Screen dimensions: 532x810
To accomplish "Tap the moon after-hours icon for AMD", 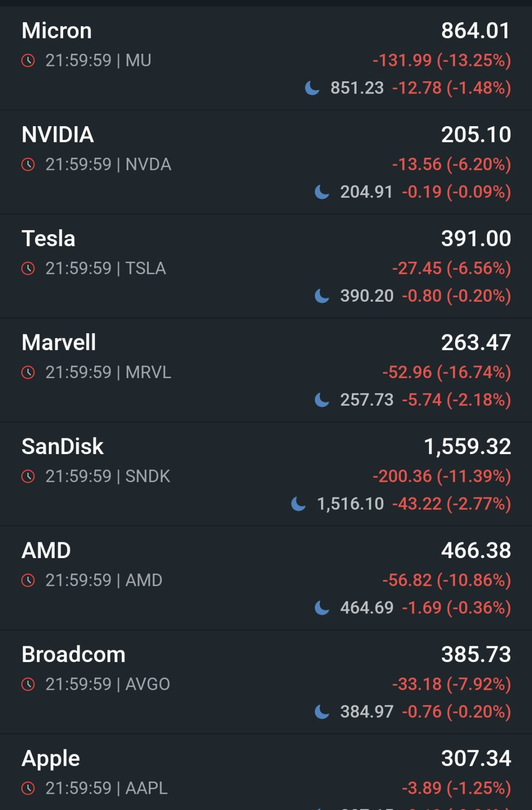I will (322, 608).
